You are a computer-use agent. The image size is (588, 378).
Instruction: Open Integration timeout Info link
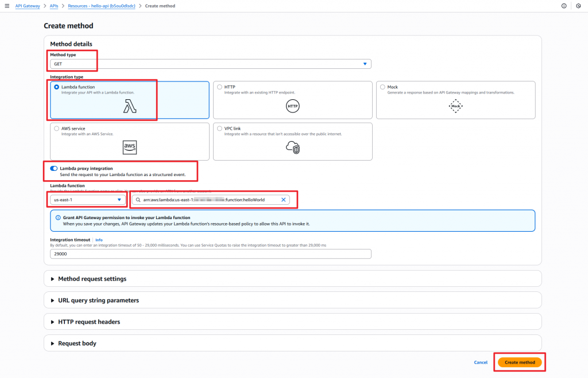pyautogui.click(x=99, y=240)
